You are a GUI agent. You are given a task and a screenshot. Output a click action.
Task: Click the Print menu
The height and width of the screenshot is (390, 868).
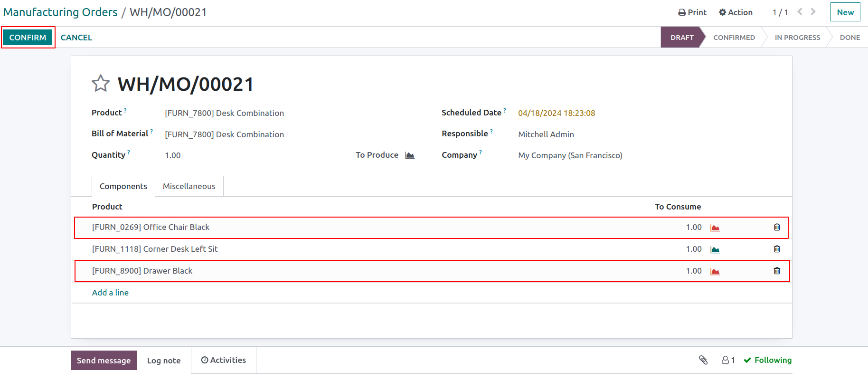[x=692, y=12]
